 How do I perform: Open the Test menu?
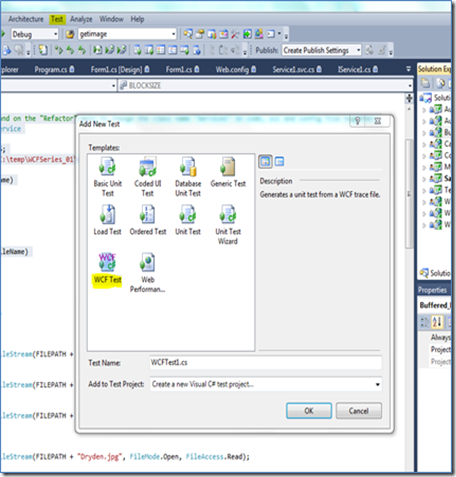[x=57, y=19]
